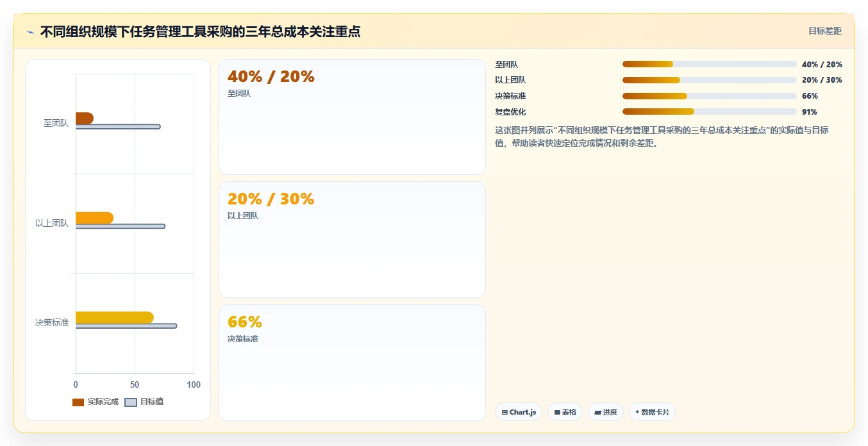
Task: Click the gray 目标值 bar for 以上团队
Action: (121, 226)
